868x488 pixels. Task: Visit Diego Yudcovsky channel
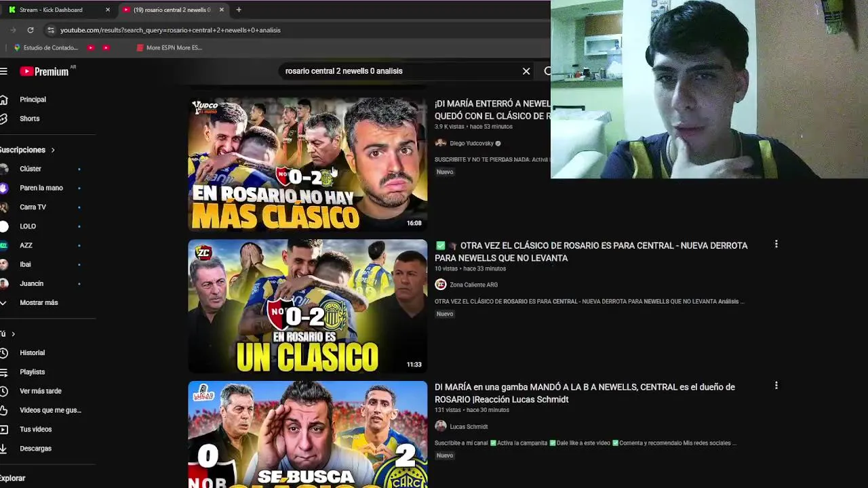[471, 144]
